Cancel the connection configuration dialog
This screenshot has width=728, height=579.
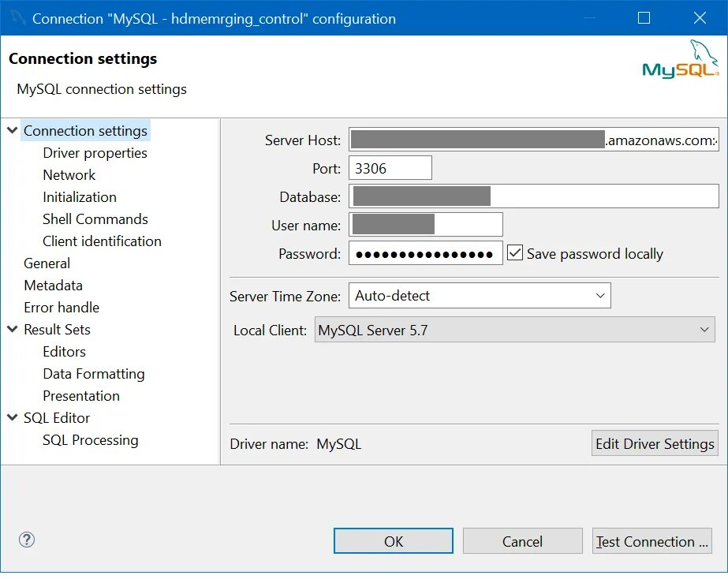coord(522,541)
